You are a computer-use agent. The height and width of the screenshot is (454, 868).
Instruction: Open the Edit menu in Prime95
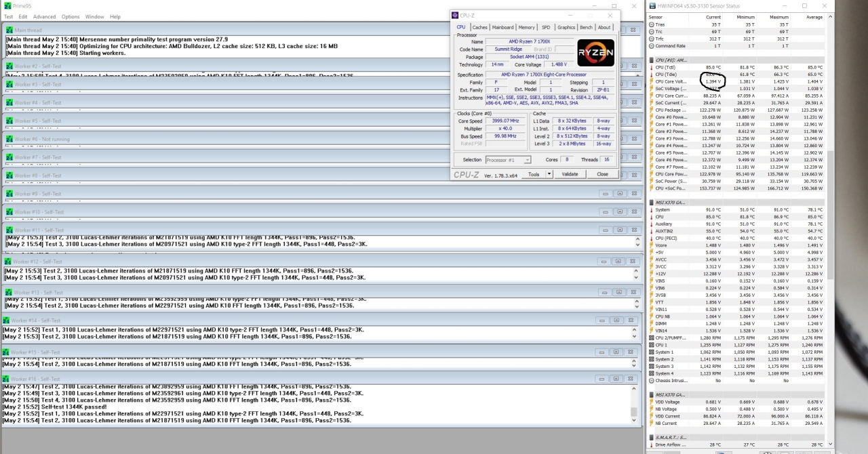pos(23,16)
